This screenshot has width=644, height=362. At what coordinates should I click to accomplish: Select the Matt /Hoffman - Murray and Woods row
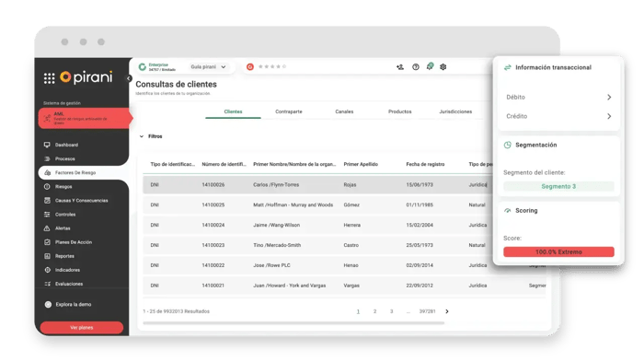coord(318,204)
